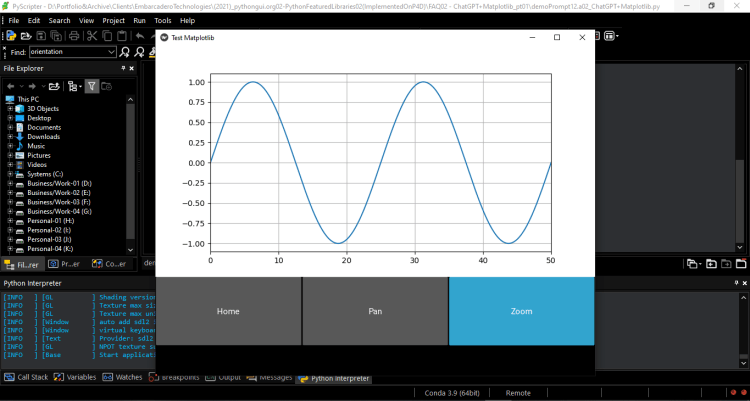750x401 pixels.
Task: Click the Find Next magnifier icon
Action: pyautogui.click(x=125, y=52)
